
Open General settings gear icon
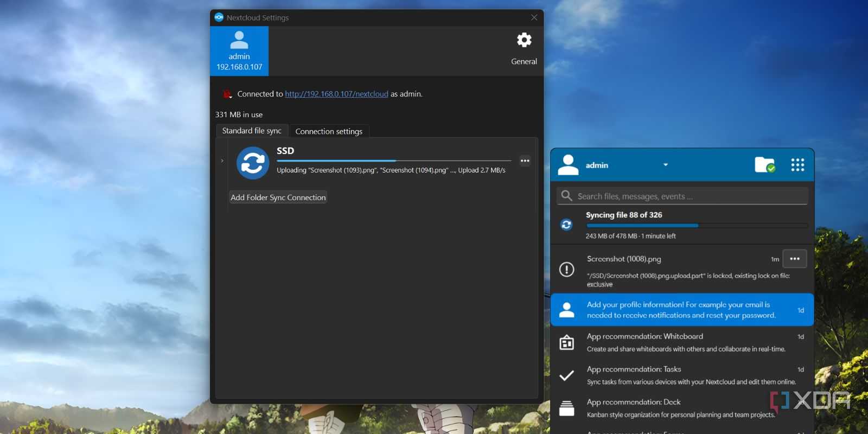click(524, 40)
